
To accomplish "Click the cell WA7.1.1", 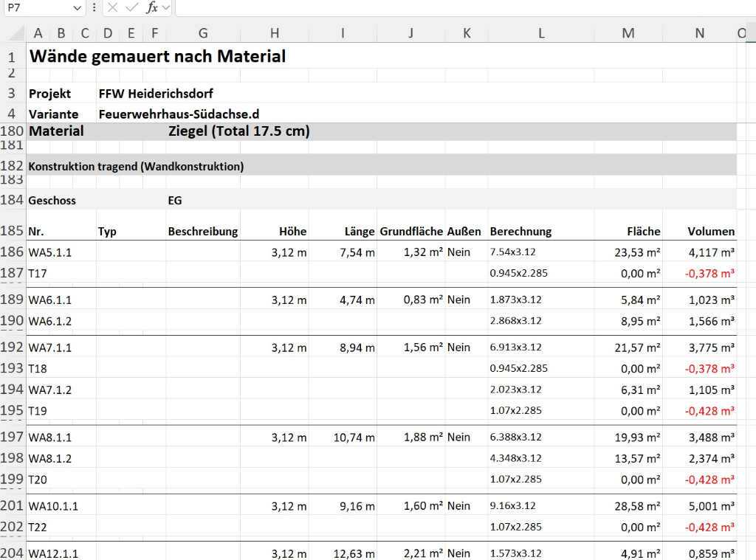I will click(x=49, y=348).
